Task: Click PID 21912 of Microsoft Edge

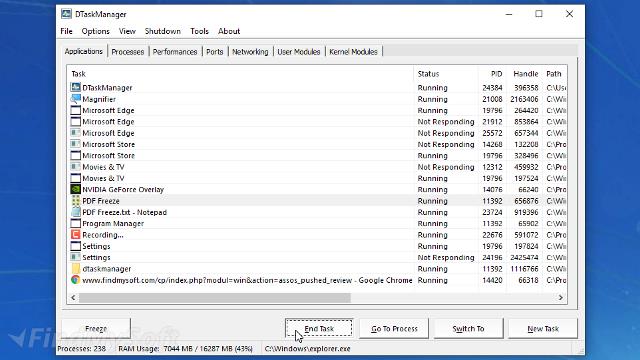Action: point(492,122)
